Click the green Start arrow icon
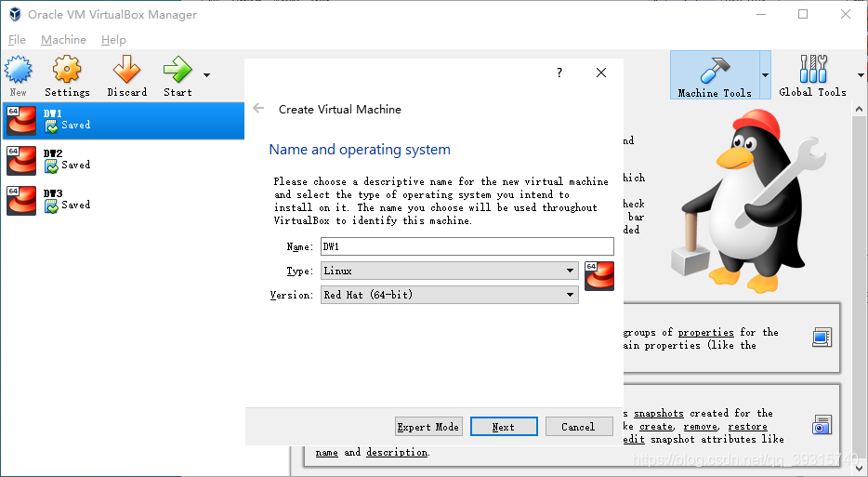The width and height of the screenshot is (868, 477). [178, 69]
